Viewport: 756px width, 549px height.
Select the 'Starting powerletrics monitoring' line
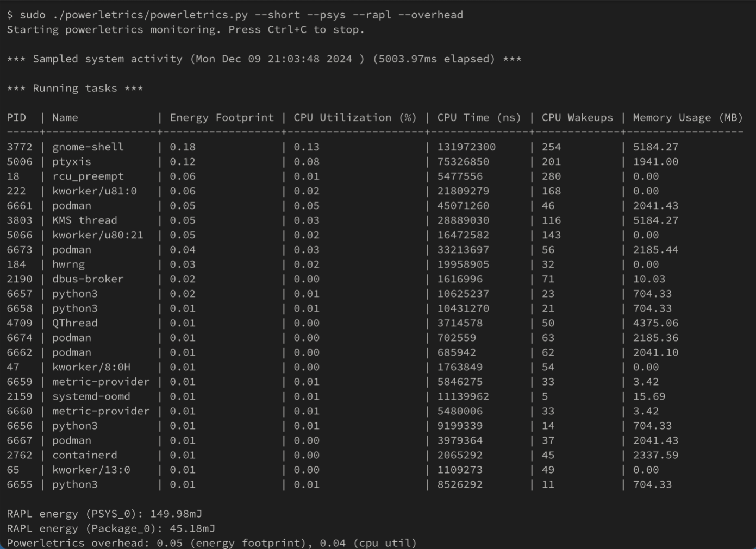coord(185,29)
